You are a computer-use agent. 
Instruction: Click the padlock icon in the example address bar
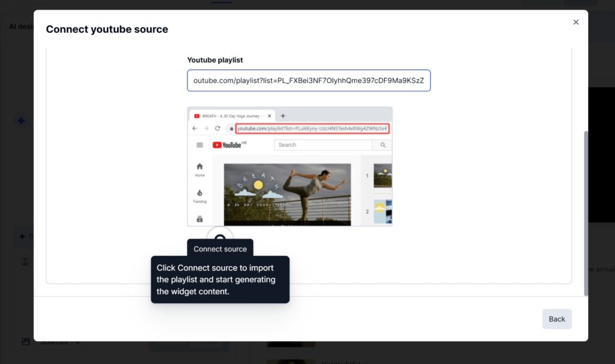click(231, 128)
